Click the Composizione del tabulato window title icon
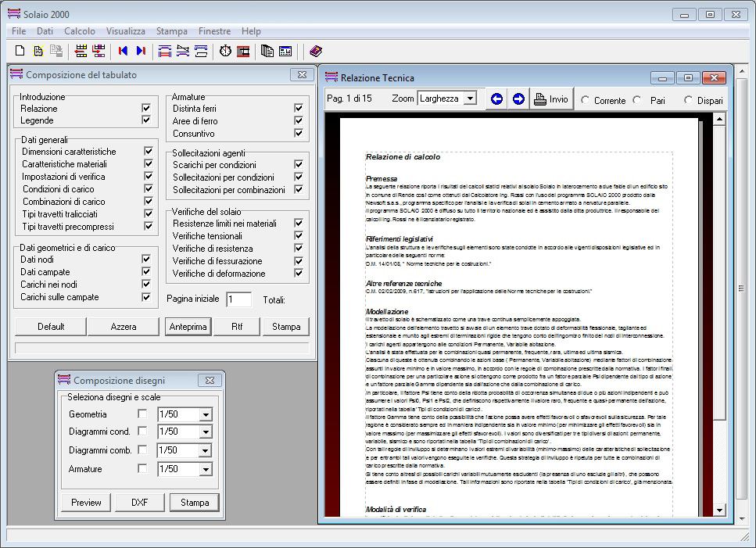The width and height of the screenshot is (756, 548). [x=16, y=74]
